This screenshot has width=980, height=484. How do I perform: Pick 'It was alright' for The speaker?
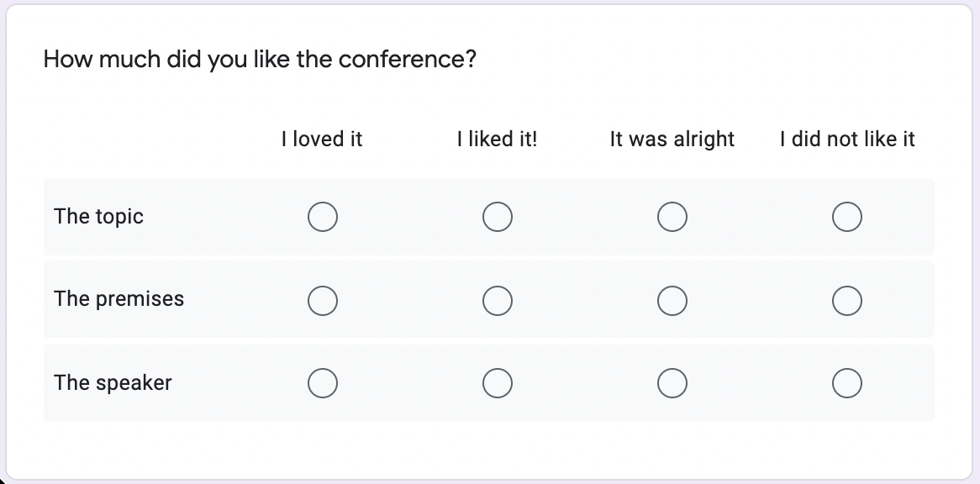coord(672,383)
